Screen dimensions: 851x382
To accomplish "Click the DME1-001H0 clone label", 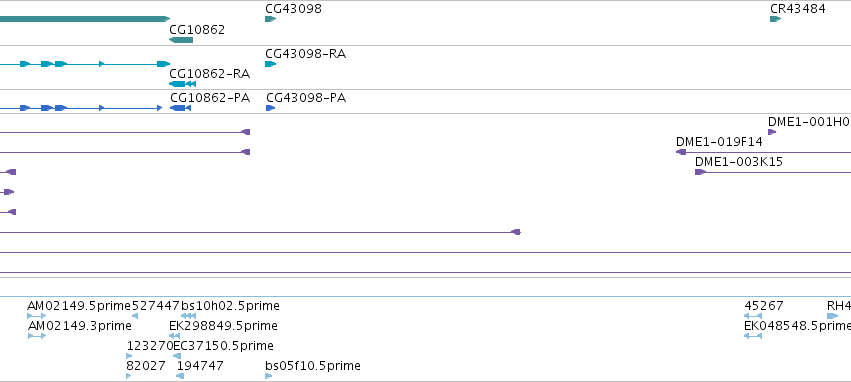I will [808, 122].
